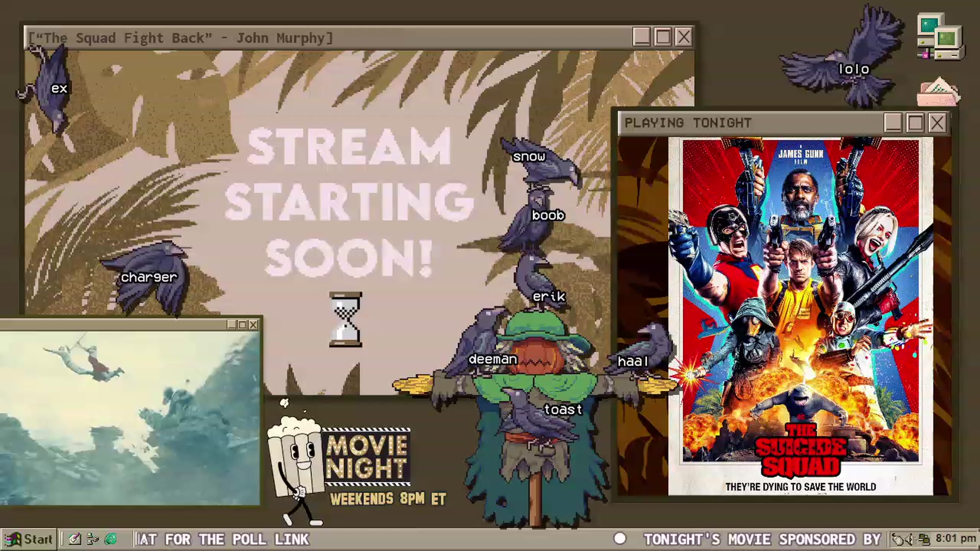Maximize the small video clip window
The height and width of the screenshot is (551, 980).
[x=242, y=324]
